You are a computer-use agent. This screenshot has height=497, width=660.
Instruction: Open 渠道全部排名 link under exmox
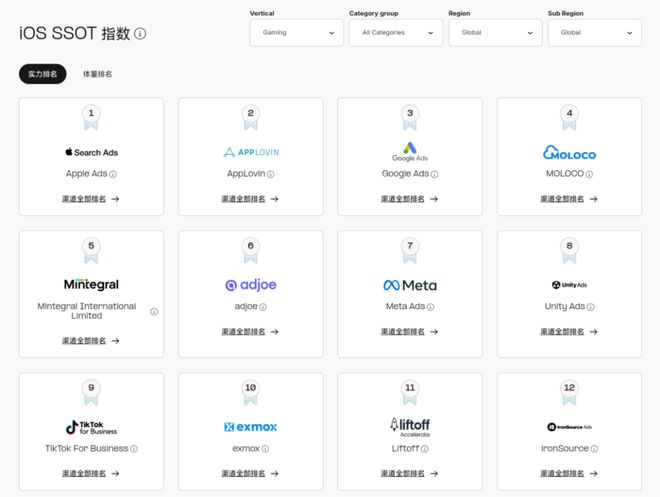coord(250,474)
